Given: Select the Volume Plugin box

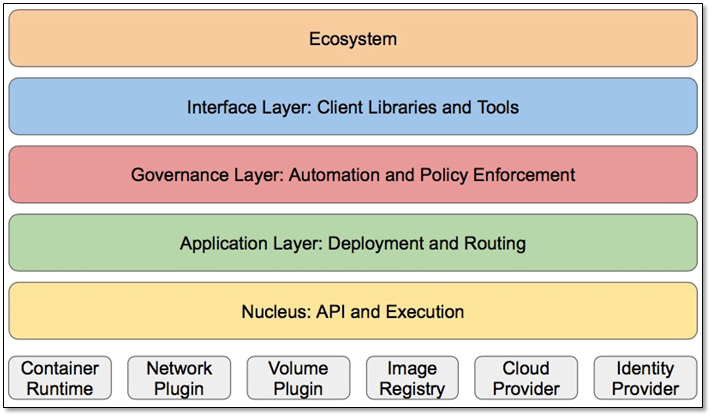Looking at the screenshot, I should pos(298,378).
